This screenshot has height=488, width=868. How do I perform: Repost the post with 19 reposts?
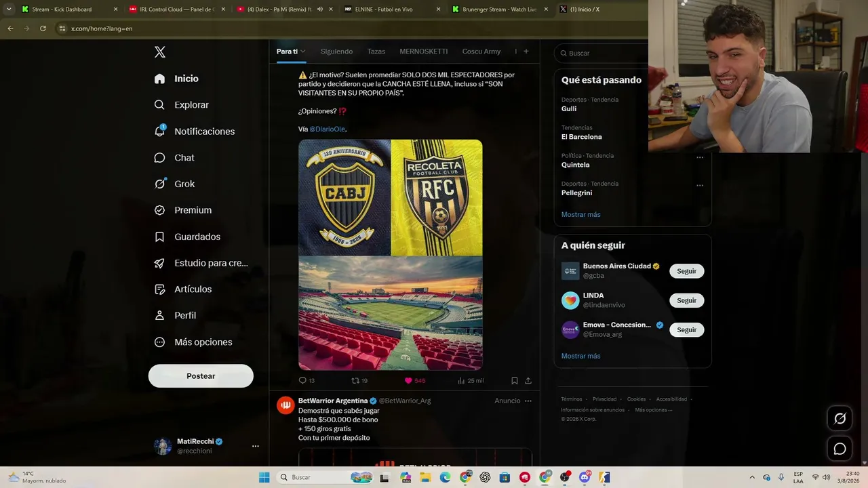point(359,381)
